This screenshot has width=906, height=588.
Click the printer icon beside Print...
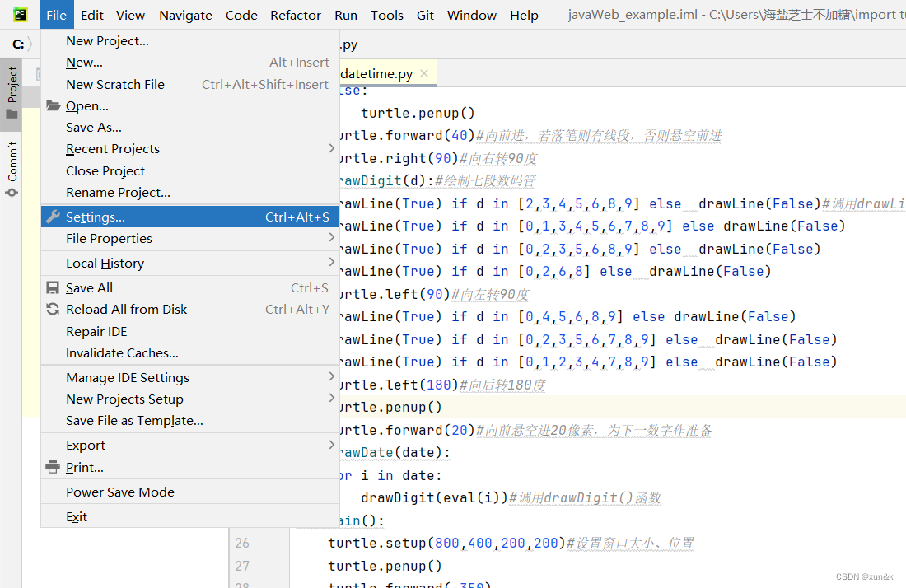53,467
